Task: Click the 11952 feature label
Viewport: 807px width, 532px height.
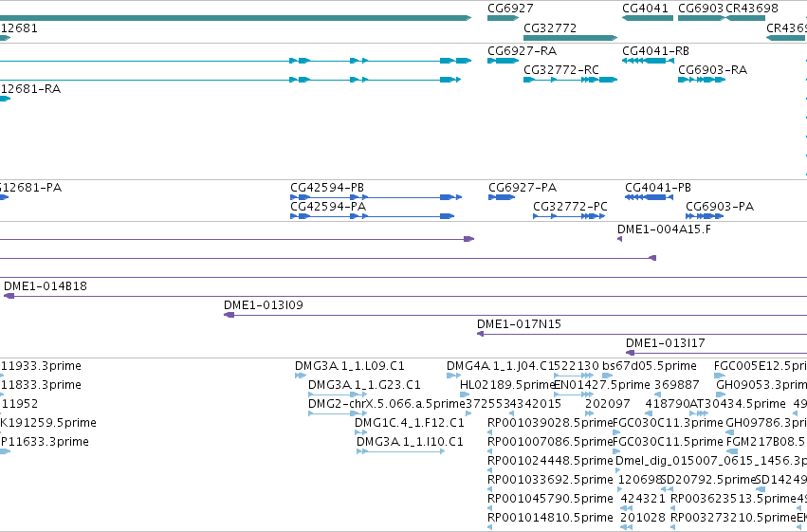Action: point(19,404)
